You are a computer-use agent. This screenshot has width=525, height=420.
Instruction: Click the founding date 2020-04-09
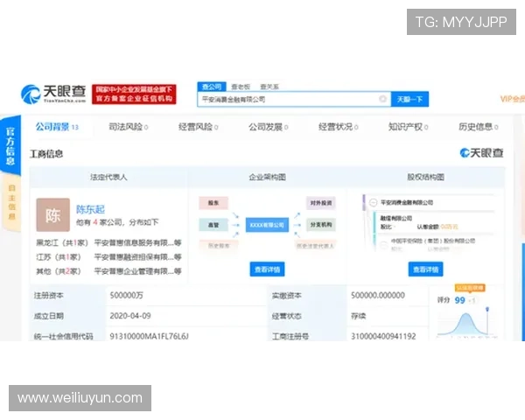click(130, 316)
